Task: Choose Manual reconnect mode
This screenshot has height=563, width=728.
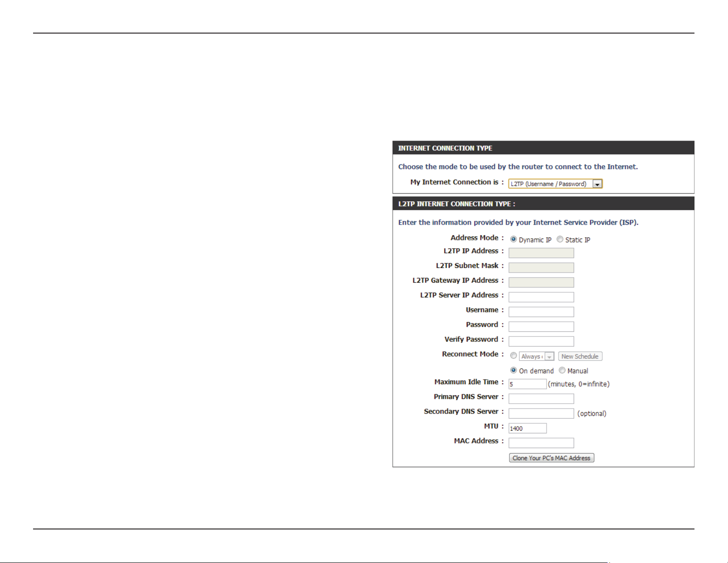Action: pos(562,370)
